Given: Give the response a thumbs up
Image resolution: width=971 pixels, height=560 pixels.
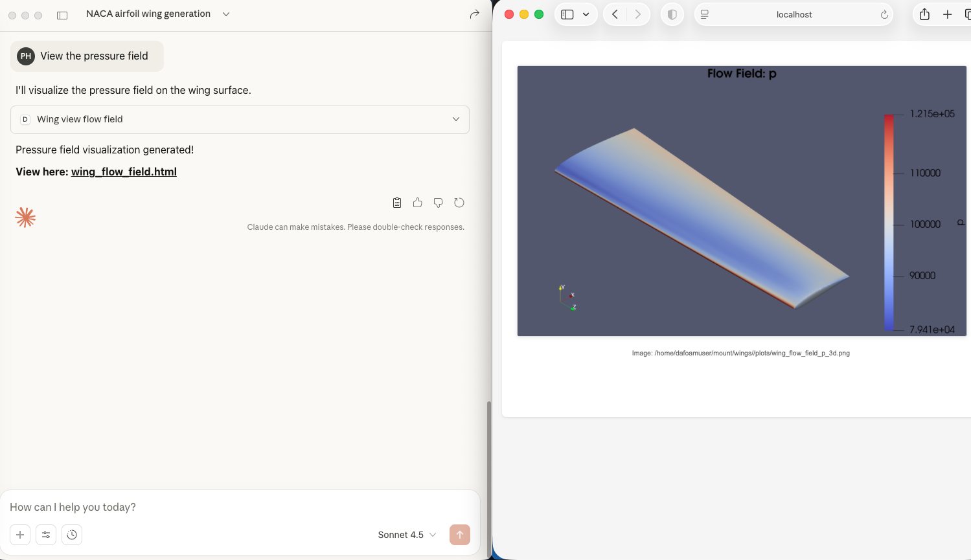Looking at the screenshot, I should [x=418, y=203].
